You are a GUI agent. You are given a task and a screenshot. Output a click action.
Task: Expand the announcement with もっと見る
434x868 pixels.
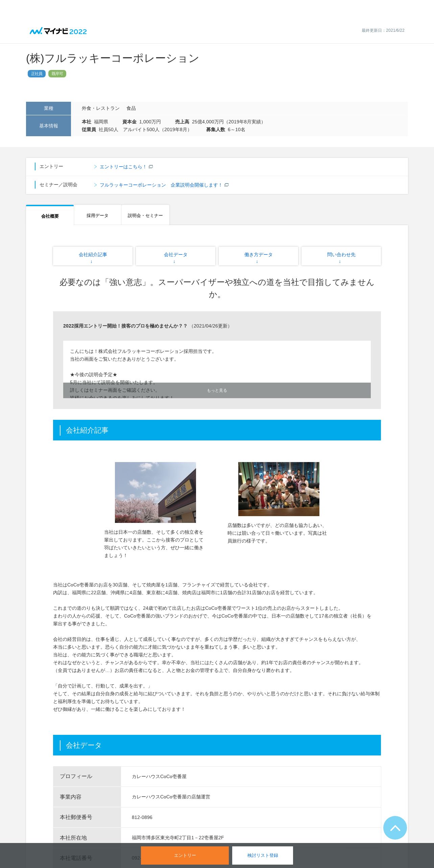coord(217,390)
